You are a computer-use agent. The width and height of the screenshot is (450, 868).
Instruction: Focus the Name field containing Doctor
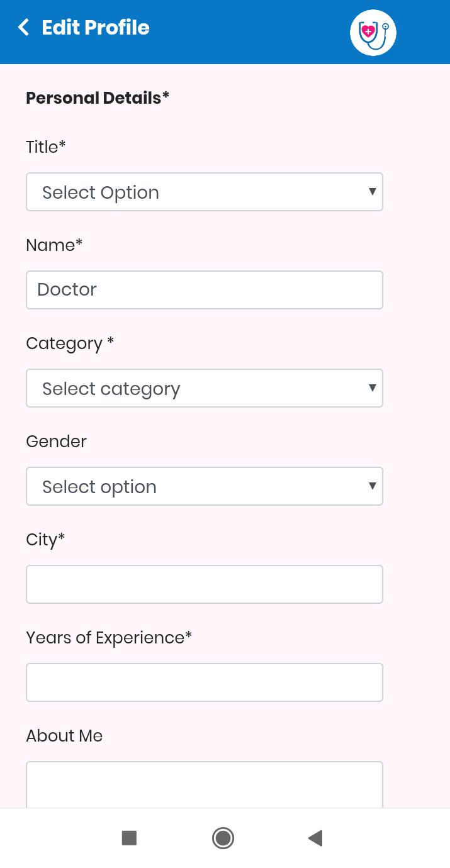pyautogui.click(x=205, y=290)
